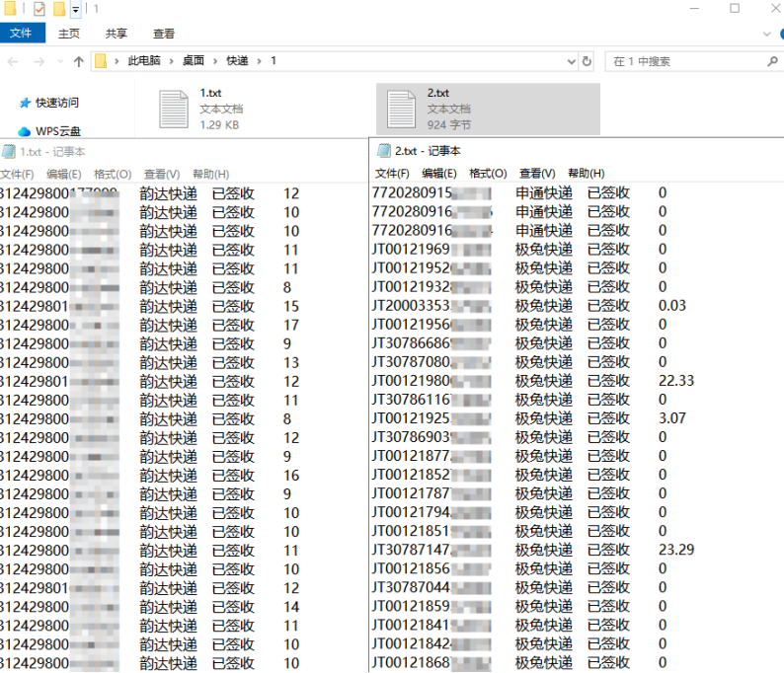Click tracking number JT00121980 in 2.txt
The width and height of the screenshot is (784, 673).
[411, 381]
